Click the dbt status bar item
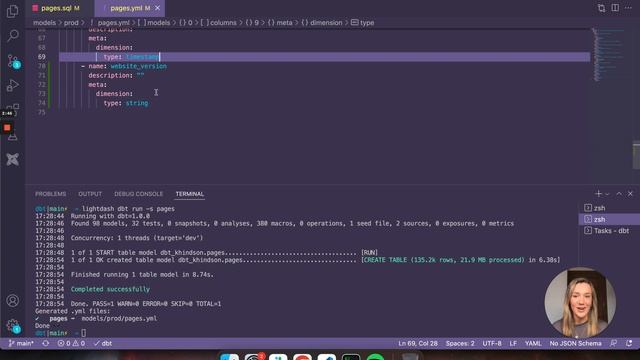Image resolution: width=640 pixels, height=360 pixels. tap(103, 344)
